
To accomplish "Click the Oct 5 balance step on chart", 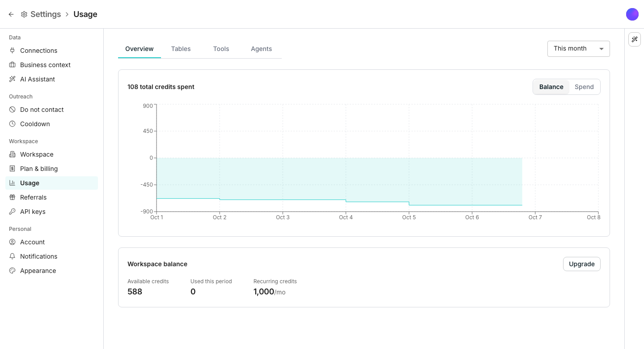I will [409, 204].
